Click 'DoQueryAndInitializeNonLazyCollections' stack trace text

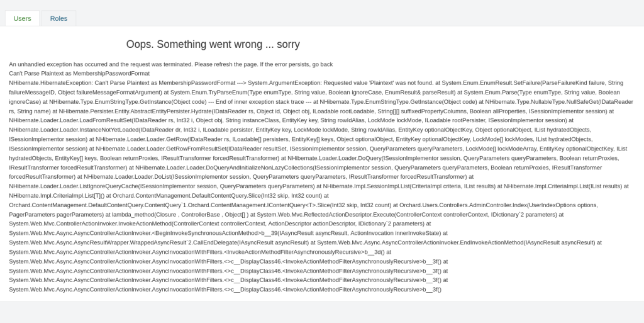point(245,167)
